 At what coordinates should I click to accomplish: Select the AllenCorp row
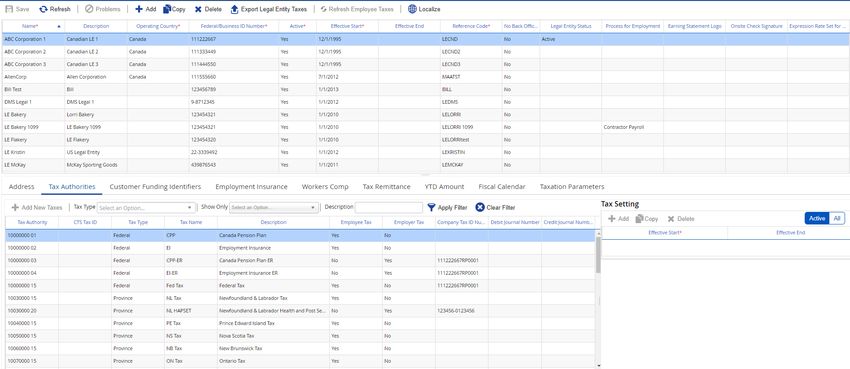[x=425, y=77]
